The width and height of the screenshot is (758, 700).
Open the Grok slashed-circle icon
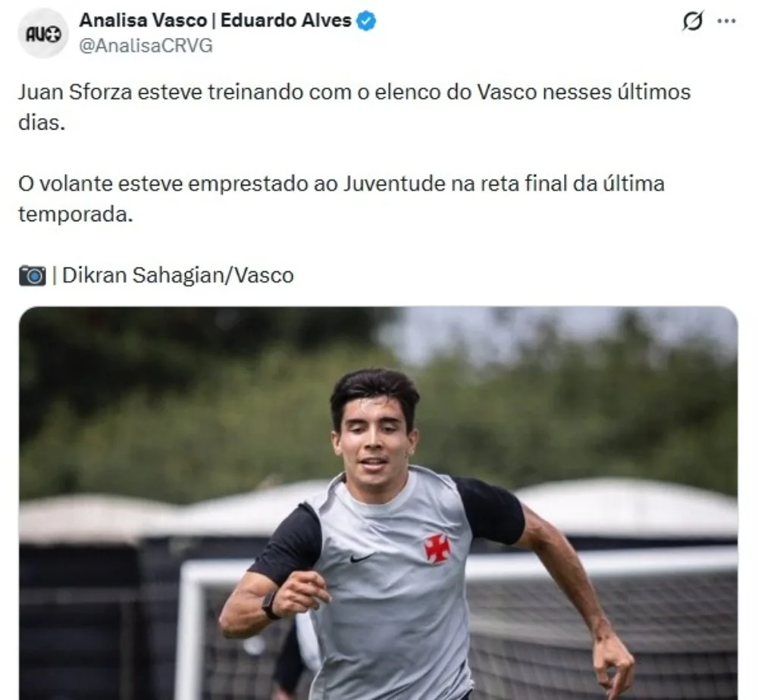coord(693,21)
